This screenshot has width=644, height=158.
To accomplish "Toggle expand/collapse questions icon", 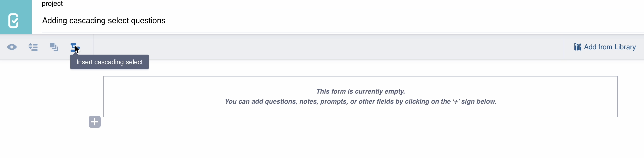I will tap(33, 47).
